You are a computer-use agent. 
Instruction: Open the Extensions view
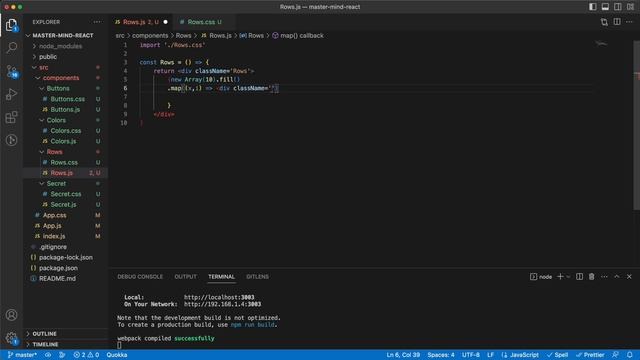tap(11, 117)
